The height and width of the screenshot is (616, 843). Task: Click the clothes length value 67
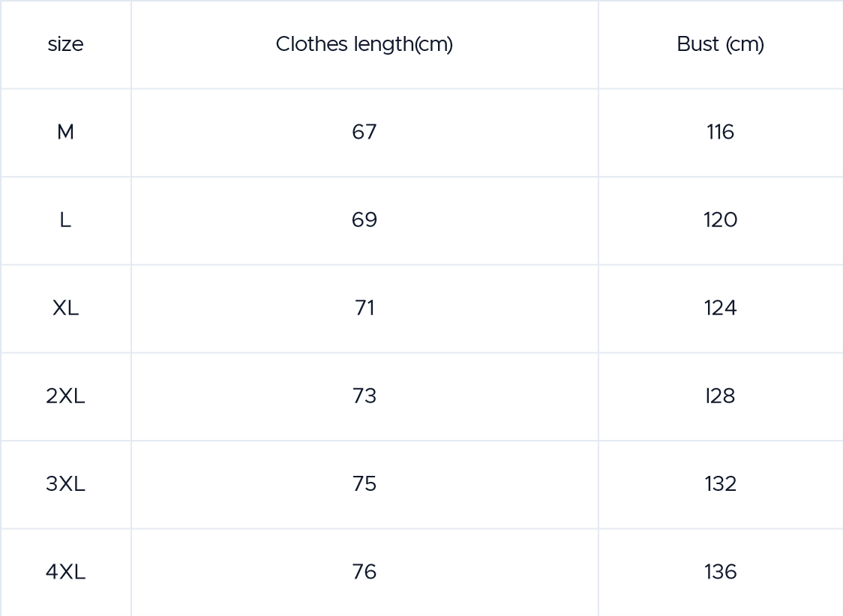pyautogui.click(x=364, y=133)
